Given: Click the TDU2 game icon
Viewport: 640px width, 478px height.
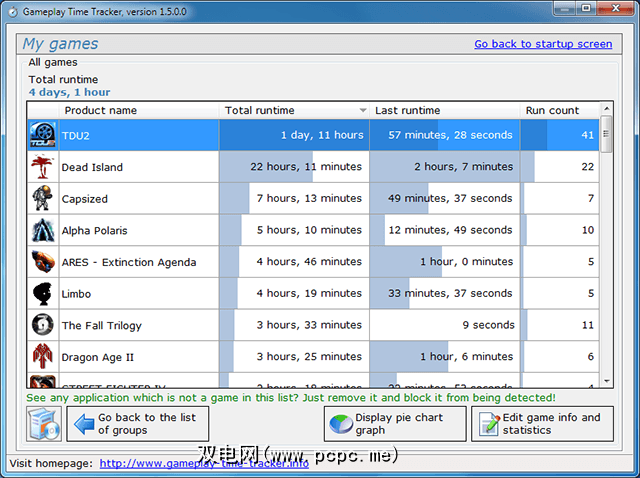Looking at the screenshot, I should [x=43, y=135].
